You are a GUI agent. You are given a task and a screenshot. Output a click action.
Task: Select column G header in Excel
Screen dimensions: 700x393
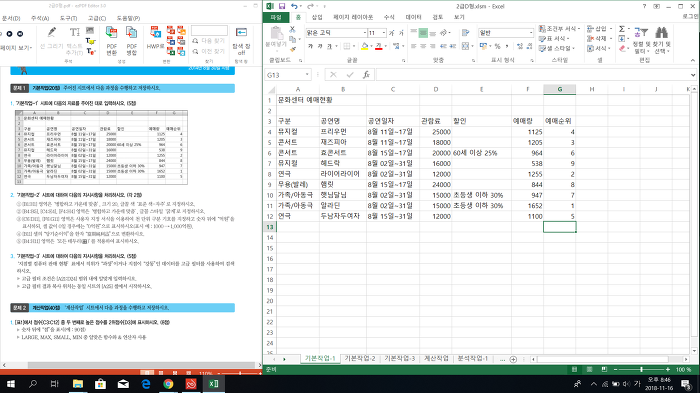pyautogui.click(x=559, y=89)
